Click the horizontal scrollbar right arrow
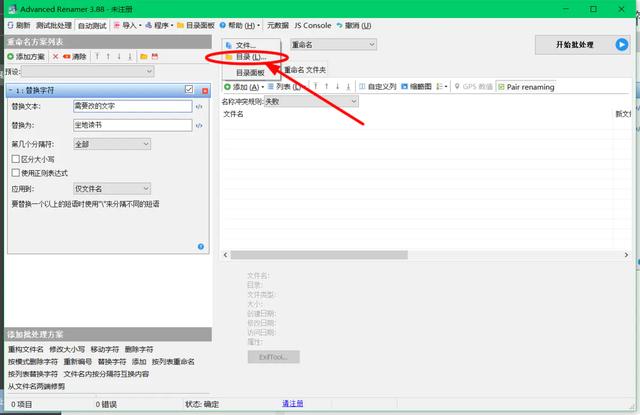 626,255
